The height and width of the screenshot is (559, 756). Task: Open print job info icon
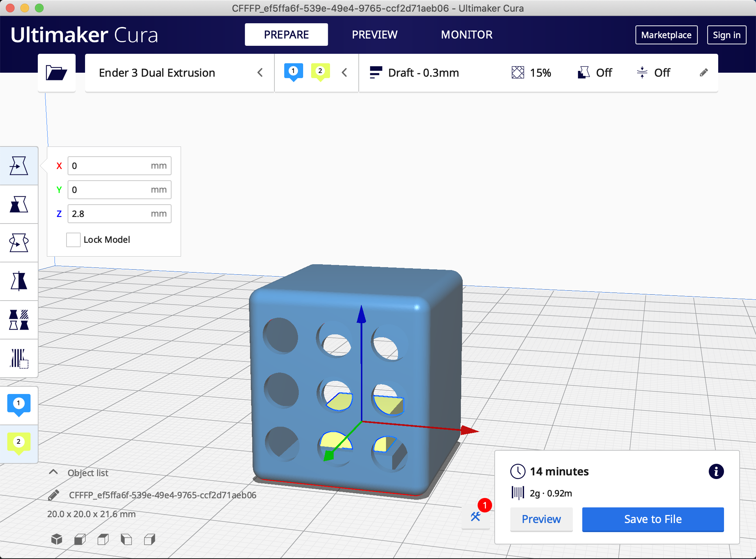[x=716, y=472]
